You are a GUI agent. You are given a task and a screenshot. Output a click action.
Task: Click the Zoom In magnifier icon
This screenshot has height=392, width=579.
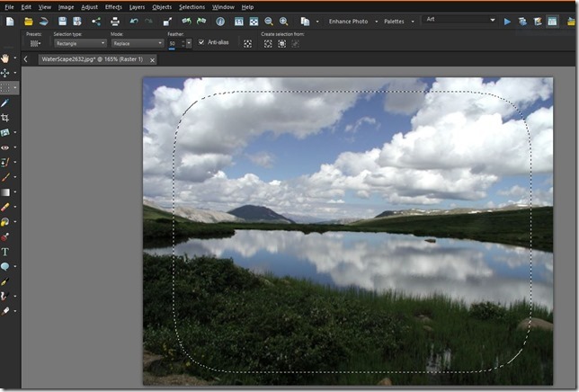[284, 21]
